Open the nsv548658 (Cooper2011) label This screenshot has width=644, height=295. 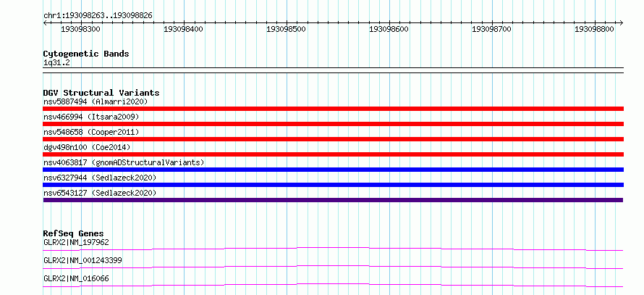[x=91, y=132]
